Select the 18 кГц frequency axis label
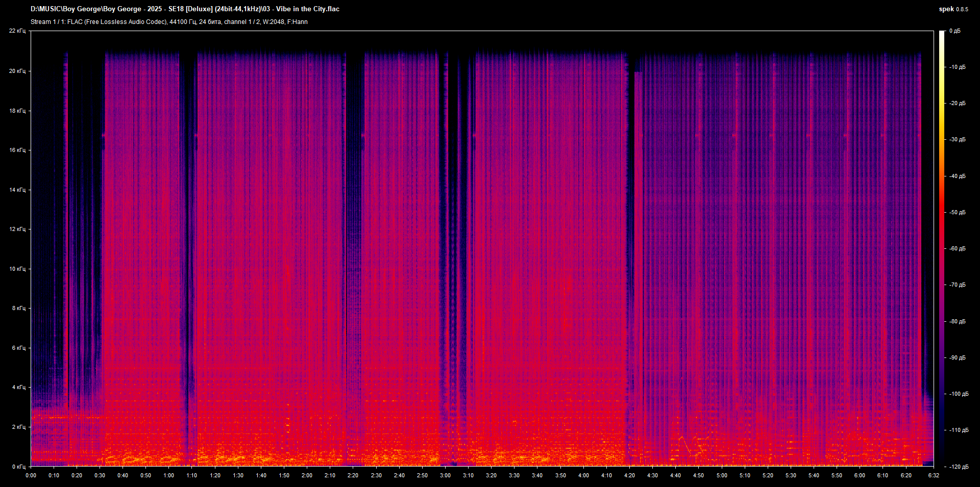The width and height of the screenshot is (980, 487). [x=17, y=111]
